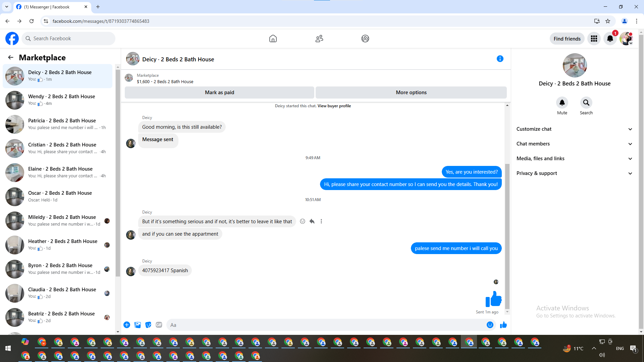This screenshot has height=362, width=644.
Task: Open the Wendy conversation
Action: (x=58, y=100)
